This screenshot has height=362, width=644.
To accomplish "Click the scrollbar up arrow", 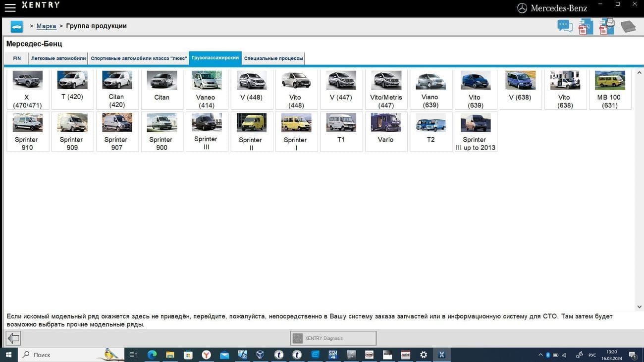I will [x=639, y=73].
